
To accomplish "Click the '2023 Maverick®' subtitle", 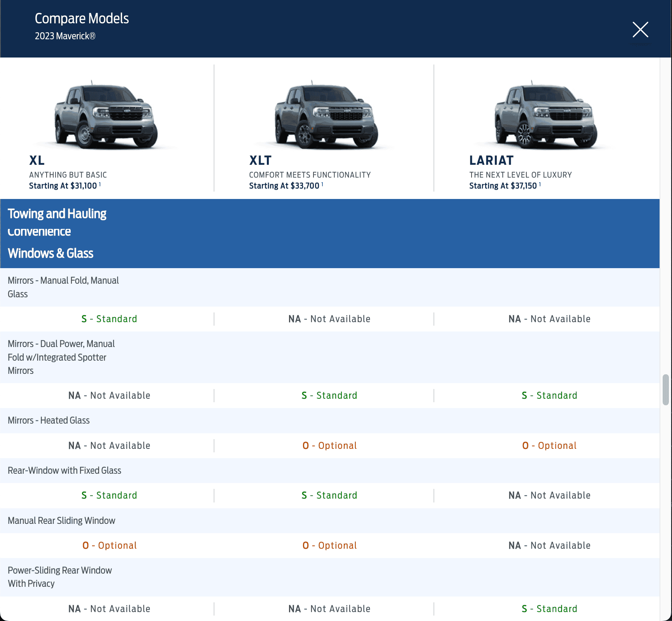I will 65,36.
